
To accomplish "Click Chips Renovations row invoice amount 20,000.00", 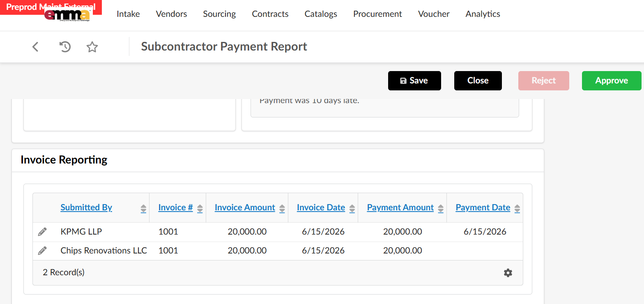I will [247, 251].
